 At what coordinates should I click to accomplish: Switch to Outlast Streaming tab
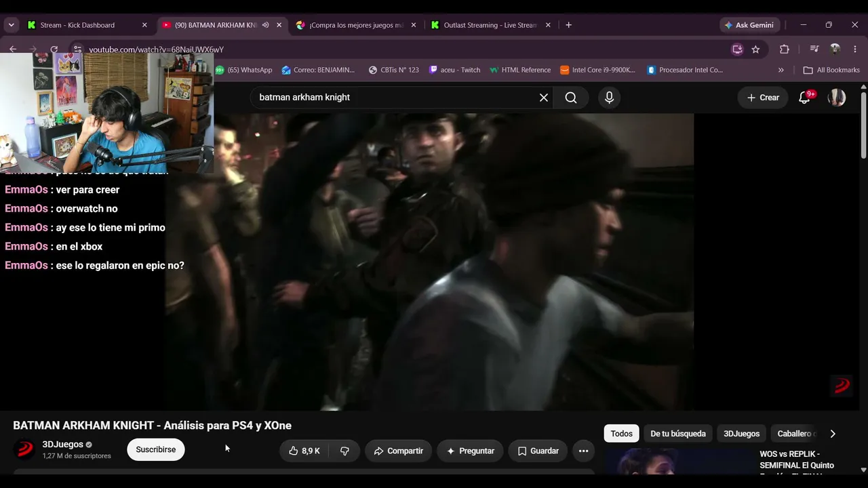[x=490, y=25]
